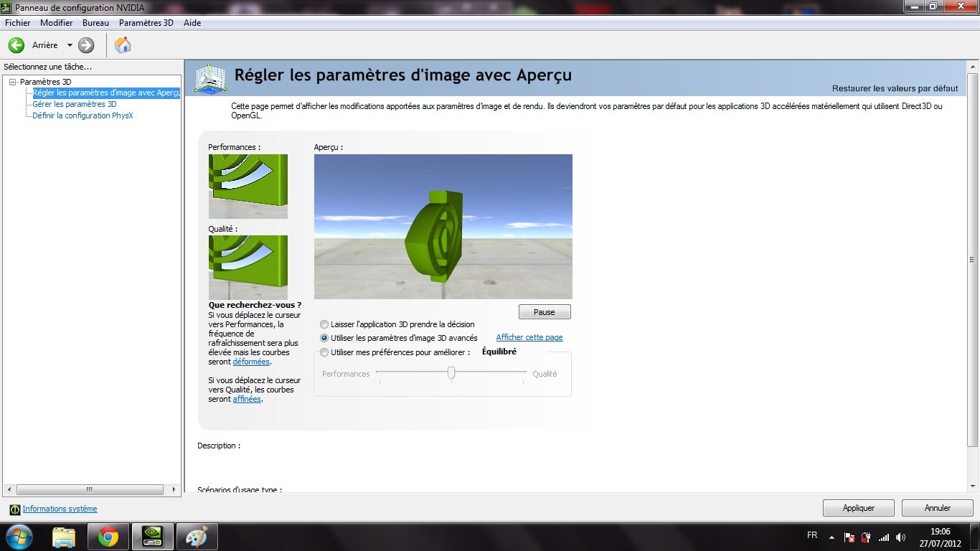Click the taskbar clock 19:06
The image size is (980, 551).
pyautogui.click(x=940, y=532)
